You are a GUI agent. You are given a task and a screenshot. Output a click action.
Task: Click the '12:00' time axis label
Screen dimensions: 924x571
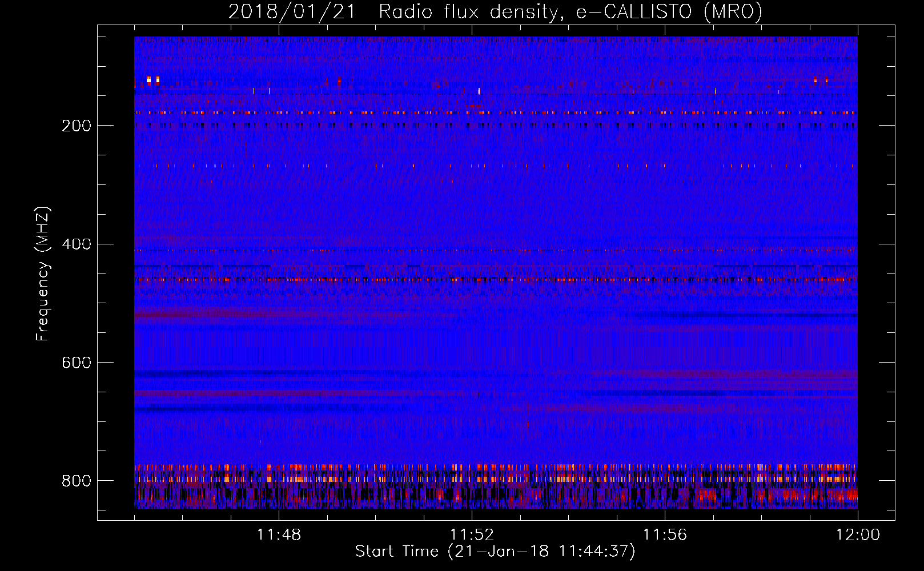[858, 535]
